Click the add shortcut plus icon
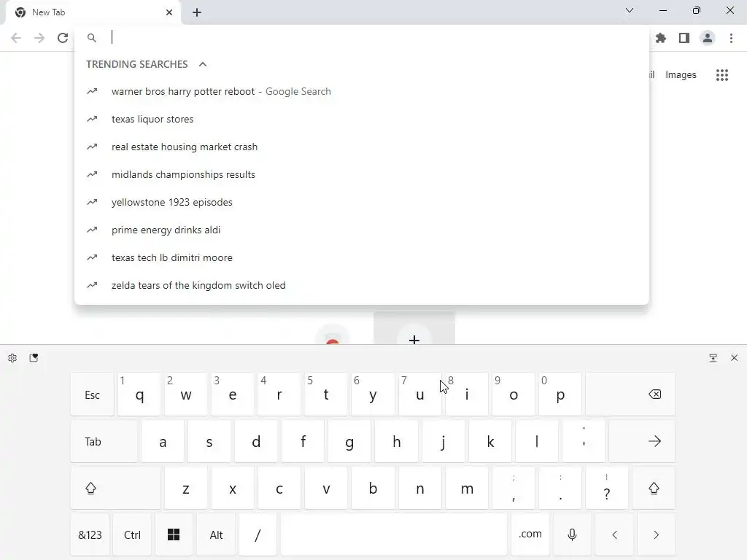Screen dimensions: 747x560 [414, 339]
